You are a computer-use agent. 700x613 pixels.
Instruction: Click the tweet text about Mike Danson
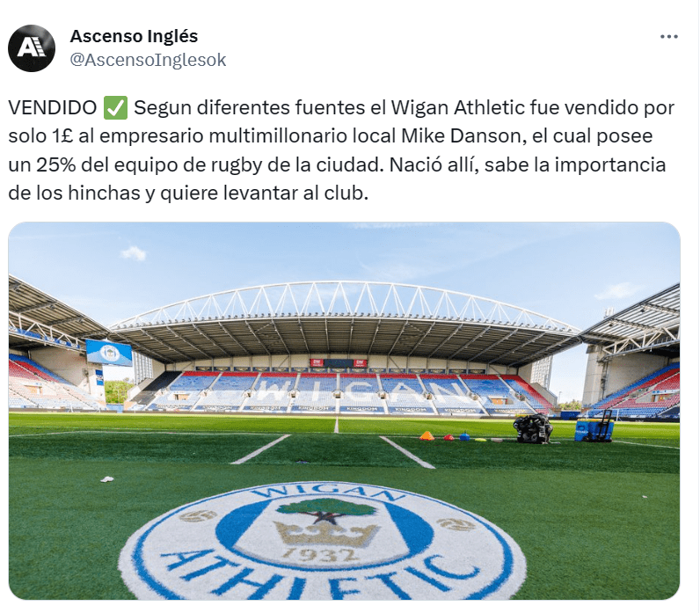pos(341,150)
